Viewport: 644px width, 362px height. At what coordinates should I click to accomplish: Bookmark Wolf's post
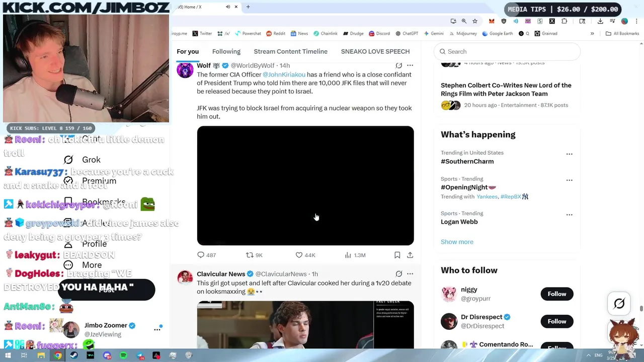[397, 255]
